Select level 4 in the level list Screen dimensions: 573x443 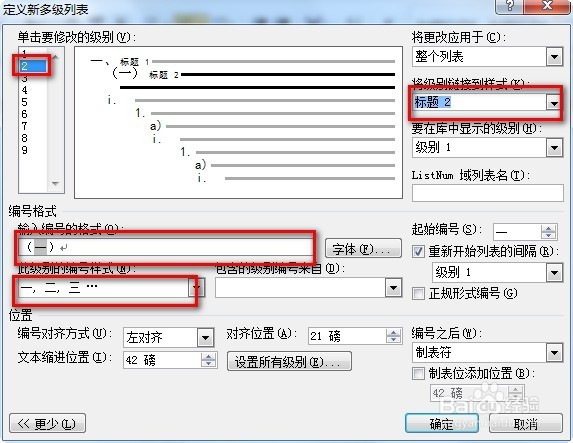(25, 90)
